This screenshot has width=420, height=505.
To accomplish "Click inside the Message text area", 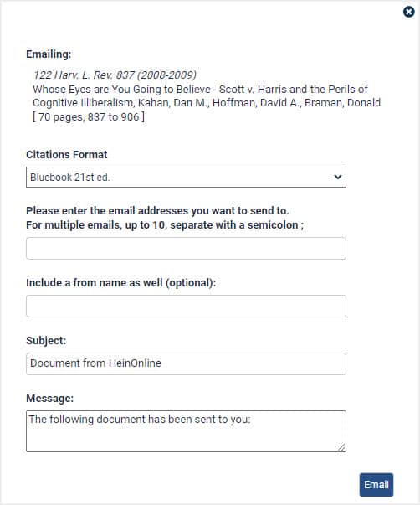I will point(186,431).
